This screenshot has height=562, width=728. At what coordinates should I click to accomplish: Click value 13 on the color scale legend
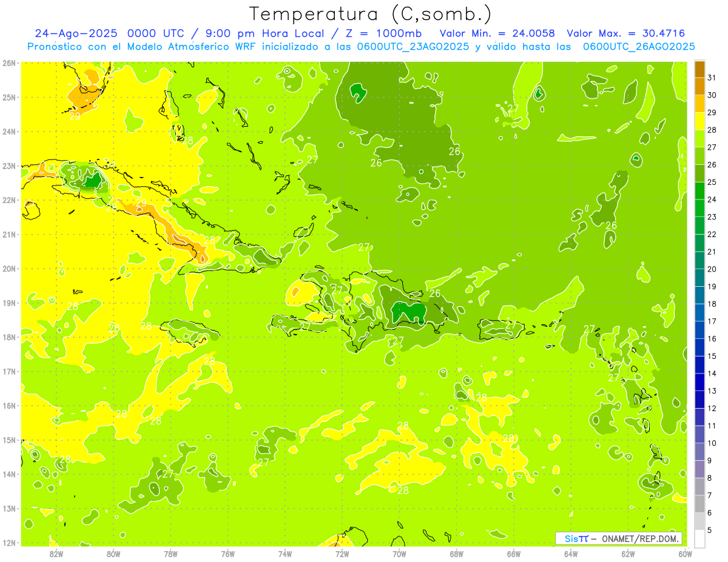coord(712,391)
